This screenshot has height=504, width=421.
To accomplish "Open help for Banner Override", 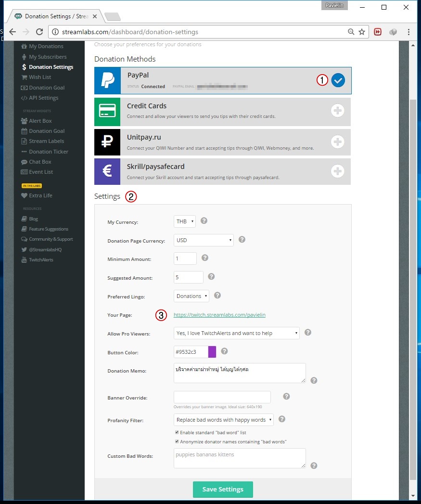I will point(286,396).
